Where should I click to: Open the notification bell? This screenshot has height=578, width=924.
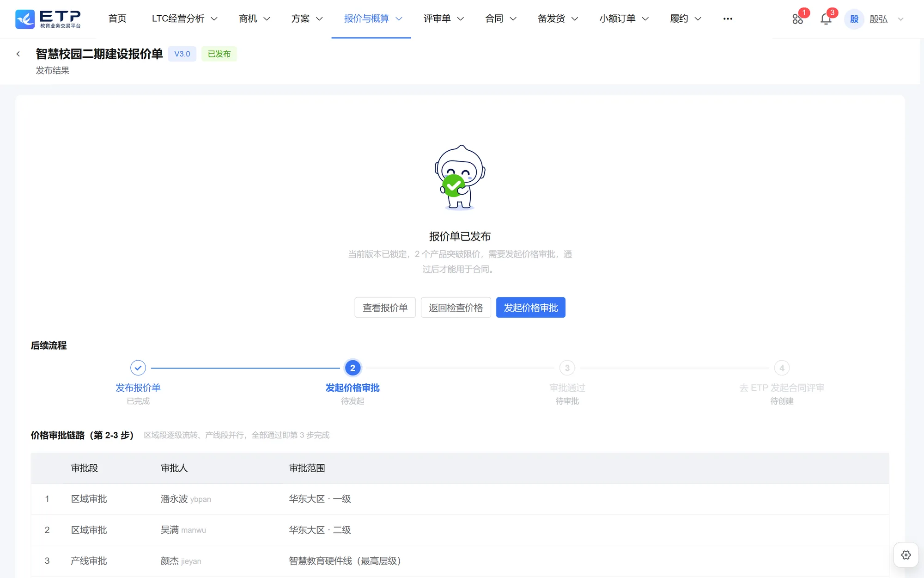click(826, 19)
